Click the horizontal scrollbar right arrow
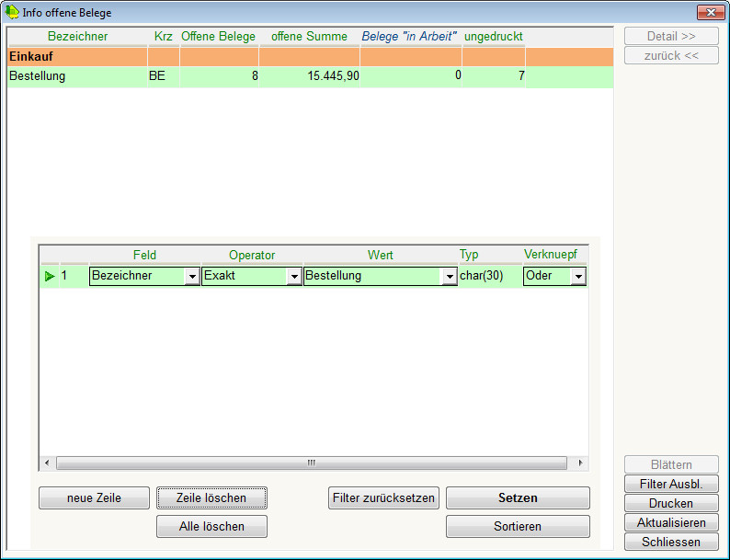This screenshot has height=560, width=730. tap(580, 463)
